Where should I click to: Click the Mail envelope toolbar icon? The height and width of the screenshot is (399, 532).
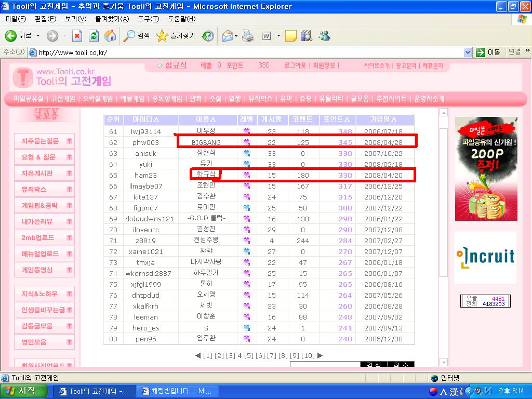tap(228, 36)
